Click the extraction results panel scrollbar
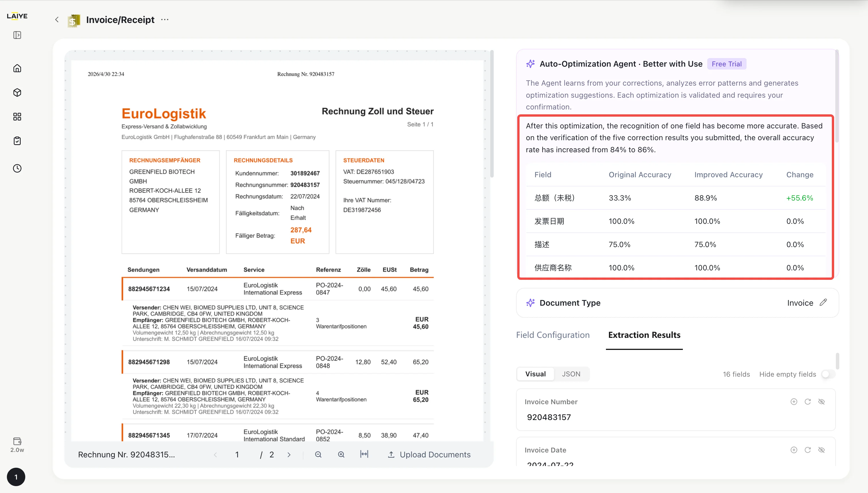The image size is (868, 493). point(837,361)
